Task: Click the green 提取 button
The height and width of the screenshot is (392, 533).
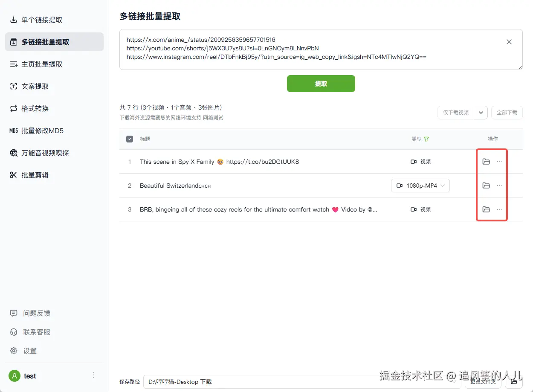Action: pyautogui.click(x=321, y=84)
